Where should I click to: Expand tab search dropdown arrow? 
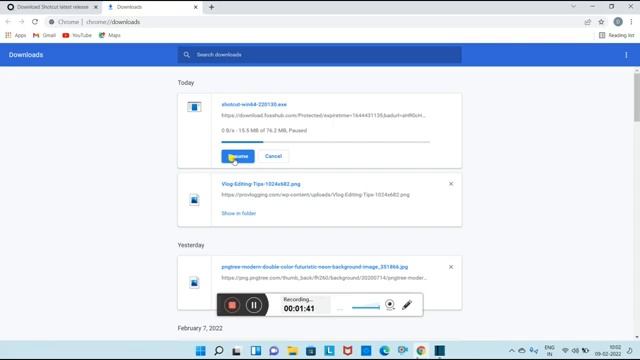[x=573, y=7]
